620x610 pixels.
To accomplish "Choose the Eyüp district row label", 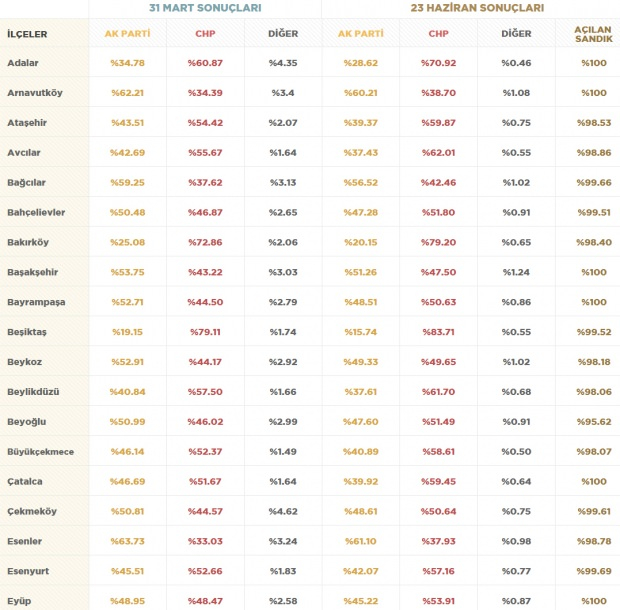I will (20, 600).
